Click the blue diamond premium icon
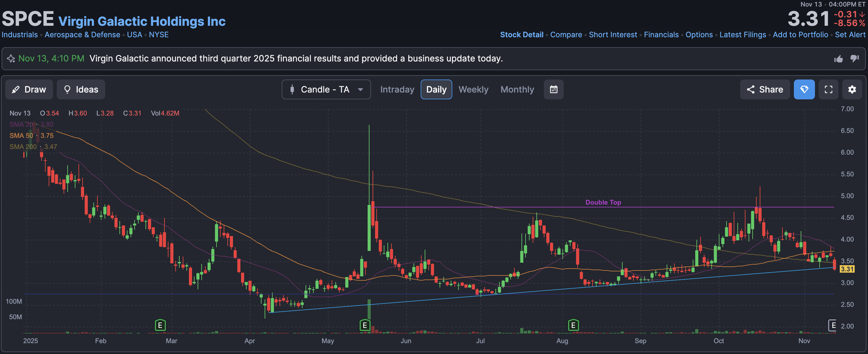The height and width of the screenshot is (354, 868). pyautogui.click(x=804, y=89)
